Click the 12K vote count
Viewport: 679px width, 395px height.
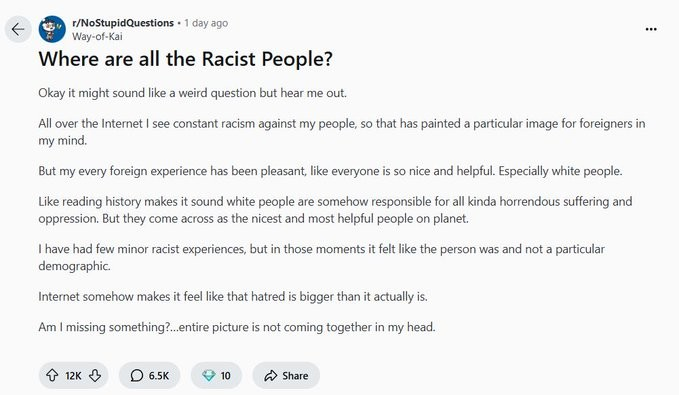pos(73,376)
